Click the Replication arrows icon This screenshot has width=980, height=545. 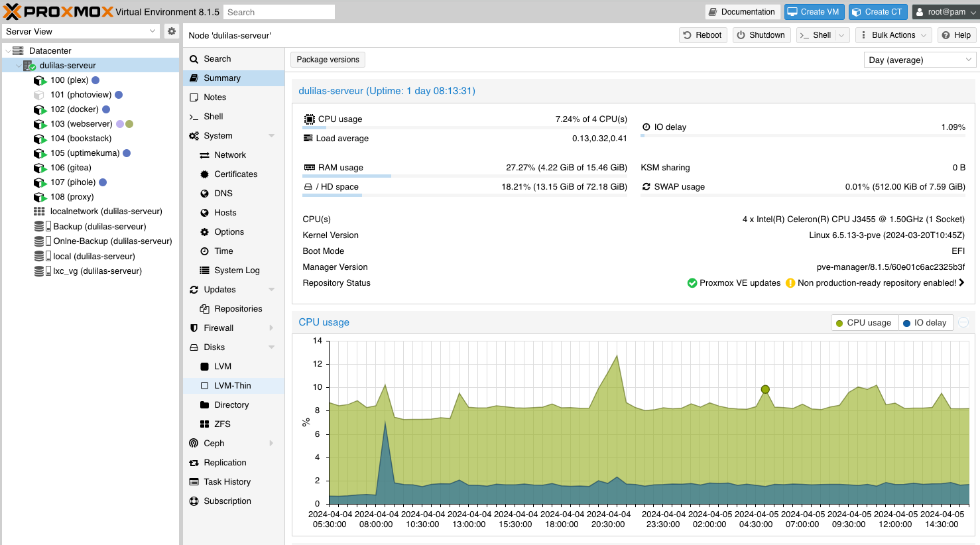pyautogui.click(x=194, y=463)
